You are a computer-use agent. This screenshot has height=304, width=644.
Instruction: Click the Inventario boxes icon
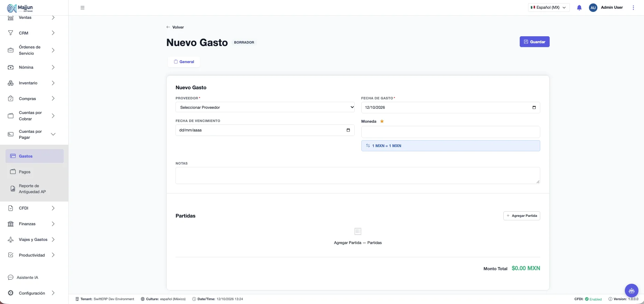[x=11, y=83]
